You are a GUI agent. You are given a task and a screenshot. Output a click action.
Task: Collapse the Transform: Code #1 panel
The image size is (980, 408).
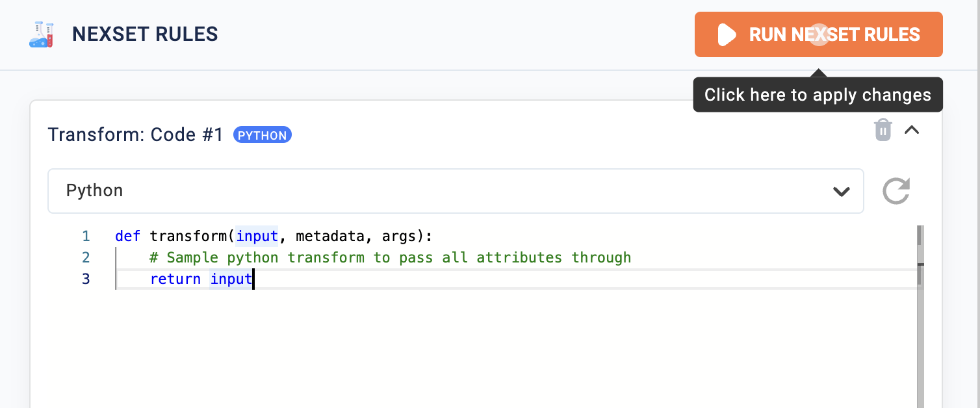(912, 130)
